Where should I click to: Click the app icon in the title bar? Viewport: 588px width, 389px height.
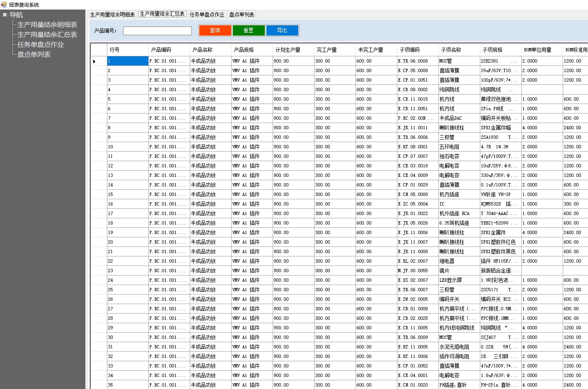tap(4, 5)
